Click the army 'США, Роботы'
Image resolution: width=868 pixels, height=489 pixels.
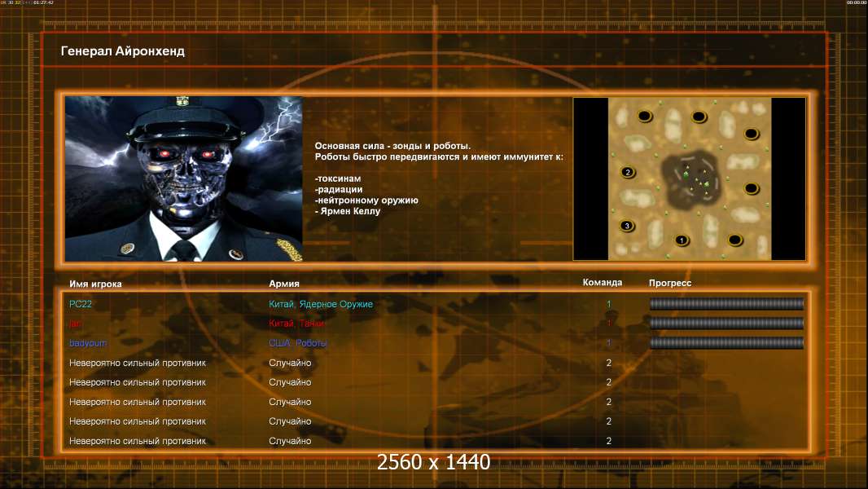(298, 343)
